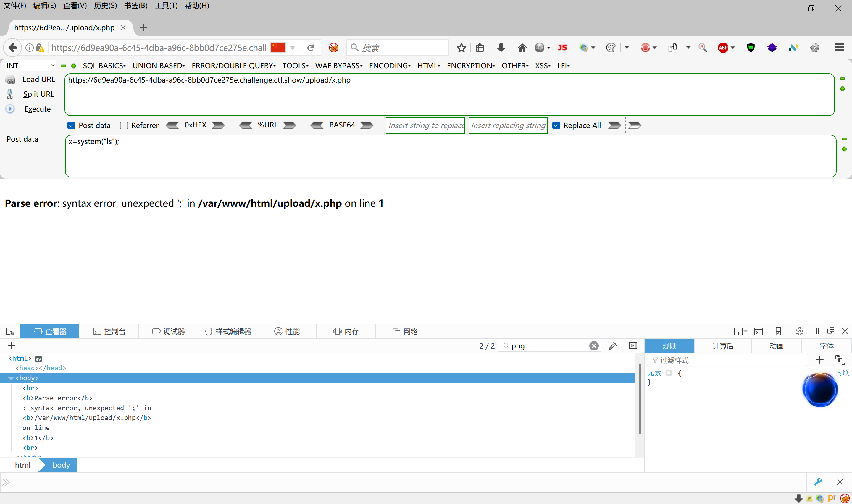Open the INT type dropdown
The height and width of the screenshot is (504, 852).
pos(30,66)
